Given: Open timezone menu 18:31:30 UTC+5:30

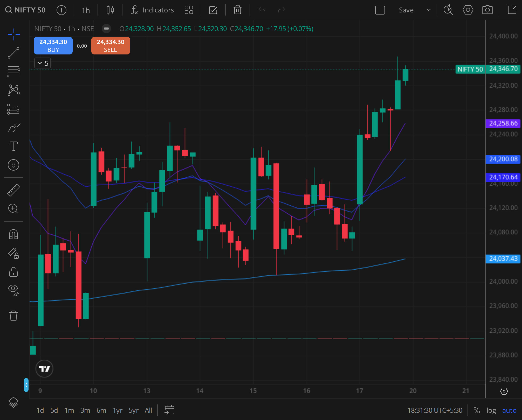Looking at the screenshot, I should [435, 410].
